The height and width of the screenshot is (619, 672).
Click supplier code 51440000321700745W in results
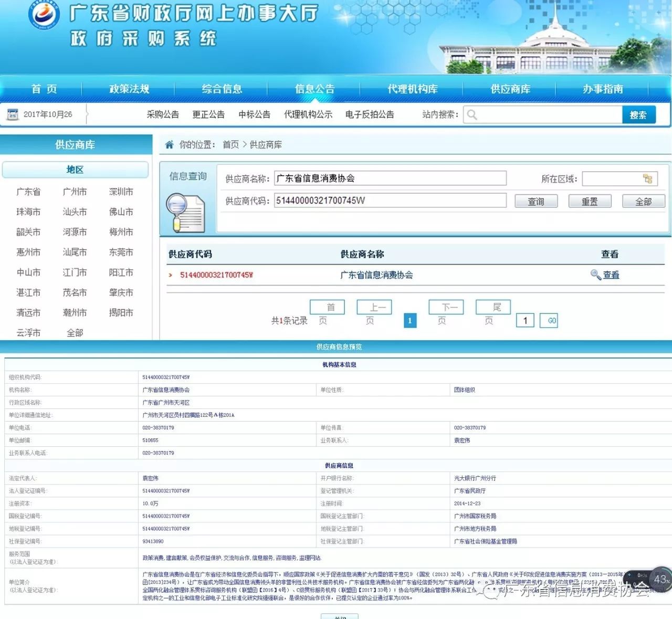click(x=216, y=275)
